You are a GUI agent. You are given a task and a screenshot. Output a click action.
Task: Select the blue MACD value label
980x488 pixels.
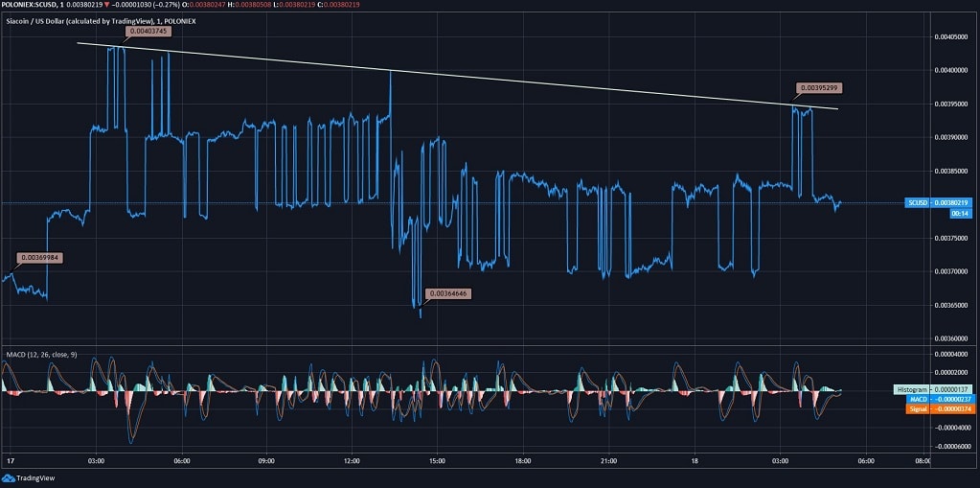point(938,399)
